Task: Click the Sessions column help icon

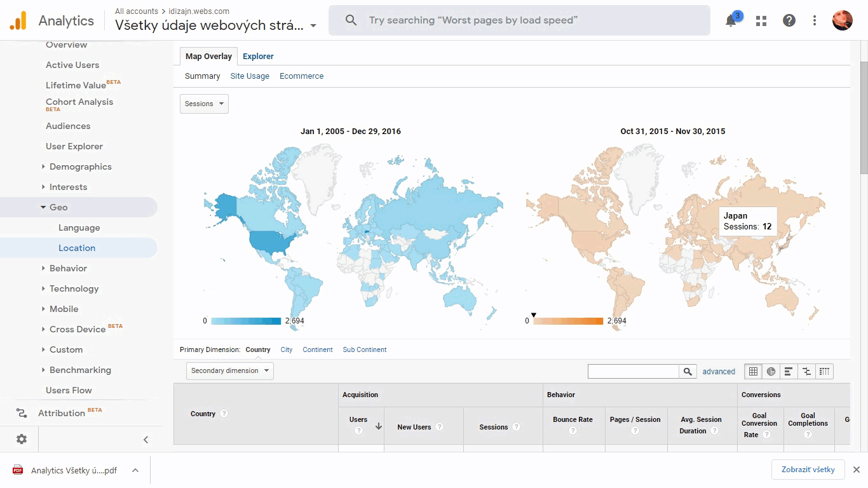Action: [516, 427]
